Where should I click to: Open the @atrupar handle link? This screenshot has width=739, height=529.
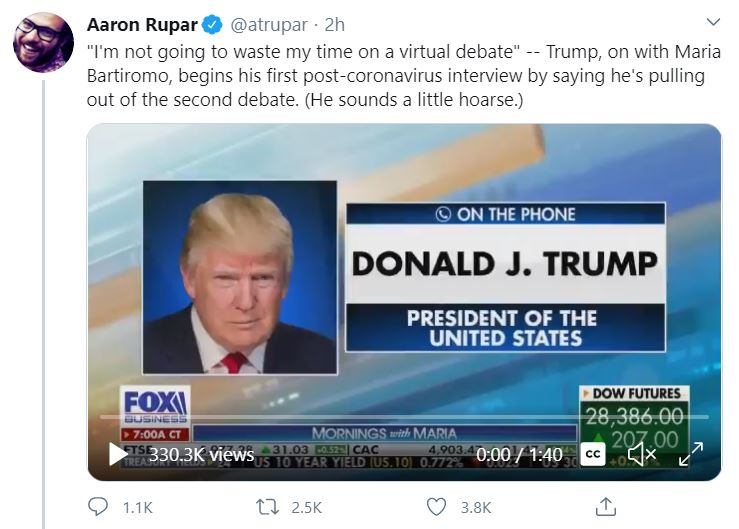(269, 25)
